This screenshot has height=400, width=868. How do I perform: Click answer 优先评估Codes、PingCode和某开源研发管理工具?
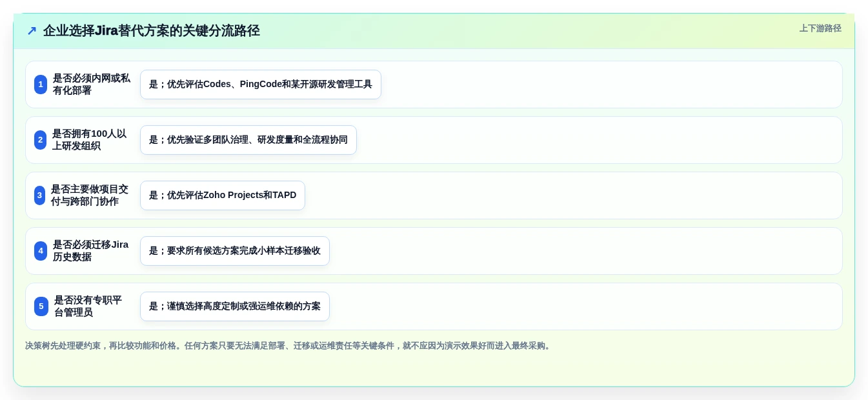coord(261,85)
